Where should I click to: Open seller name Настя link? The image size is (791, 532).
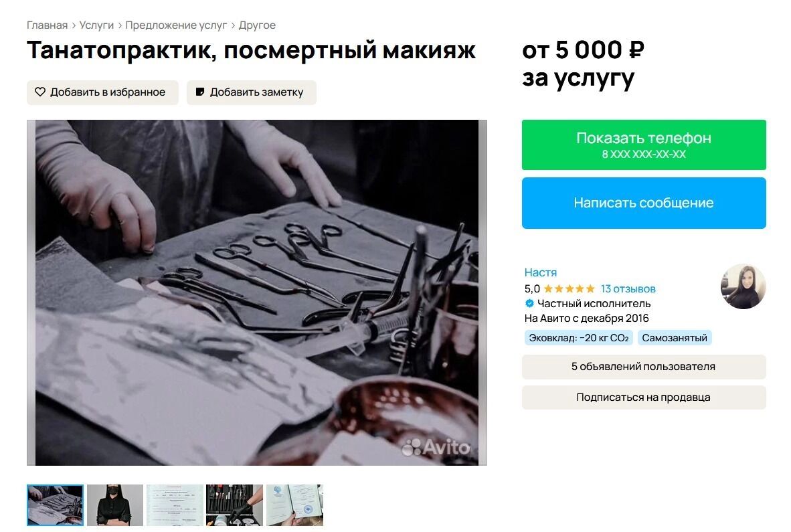pos(540,272)
